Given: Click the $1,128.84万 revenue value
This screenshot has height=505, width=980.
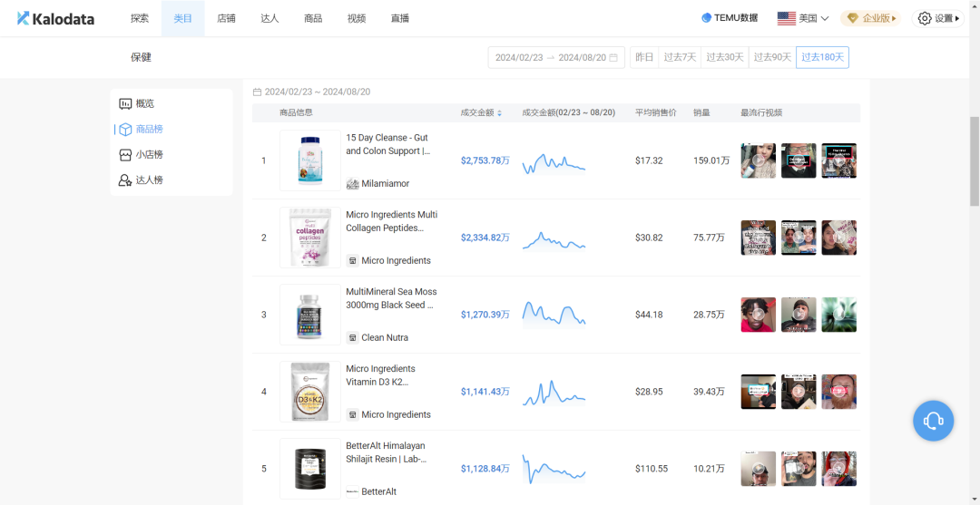Looking at the screenshot, I should click(485, 468).
